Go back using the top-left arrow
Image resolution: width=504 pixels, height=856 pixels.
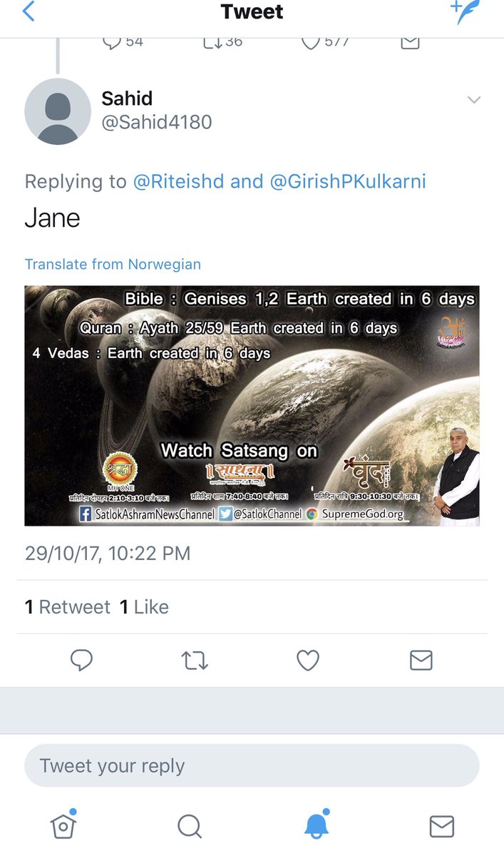pyautogui.click(x=29, y=12)
